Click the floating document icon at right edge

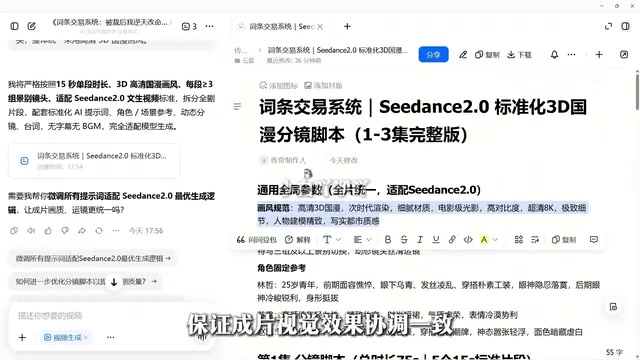tap(613, 307)
